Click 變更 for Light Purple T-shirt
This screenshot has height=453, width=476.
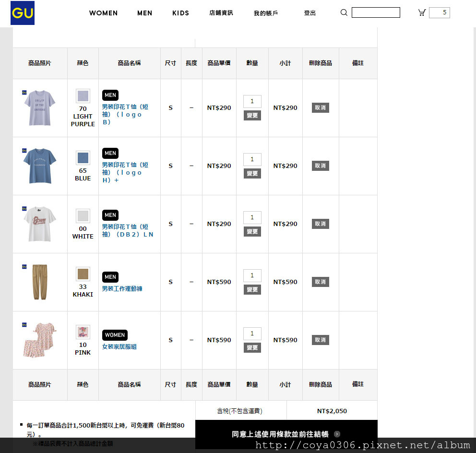click(x=252, y=115)
